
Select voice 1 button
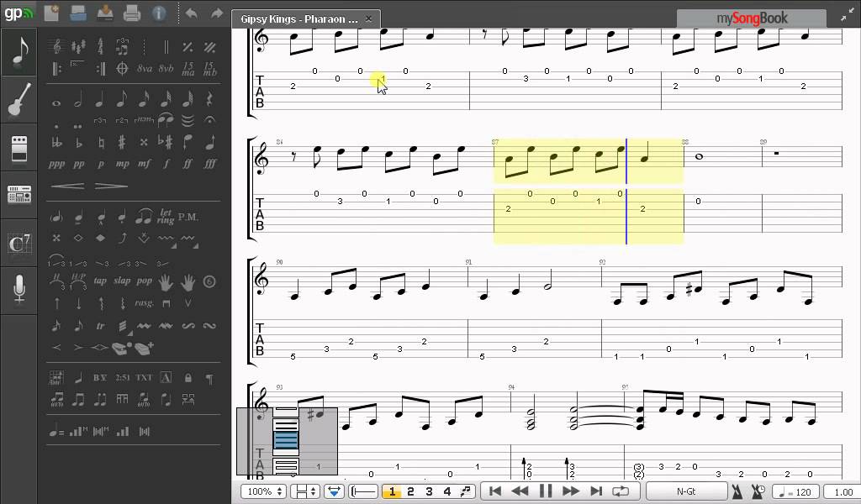point(392,491)
